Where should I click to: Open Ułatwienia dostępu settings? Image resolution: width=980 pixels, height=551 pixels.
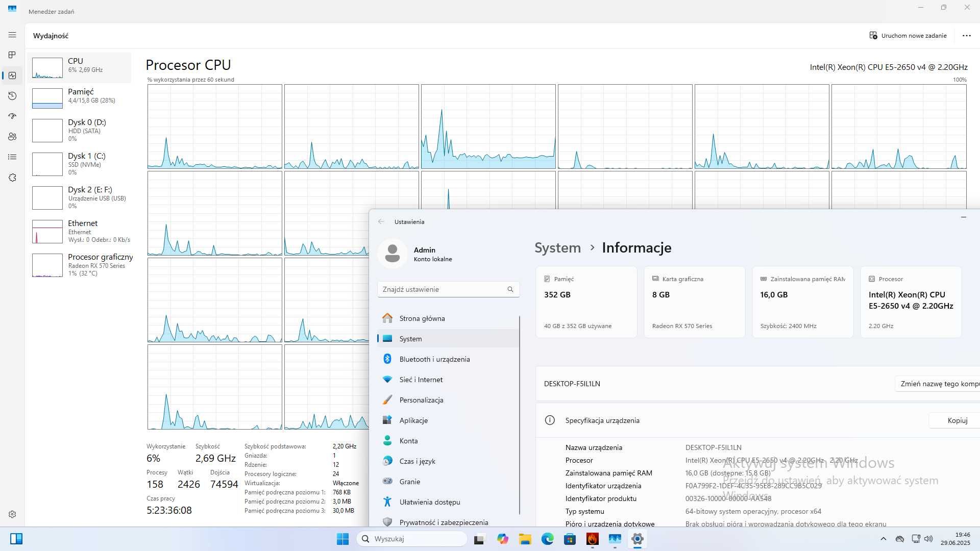448,502
